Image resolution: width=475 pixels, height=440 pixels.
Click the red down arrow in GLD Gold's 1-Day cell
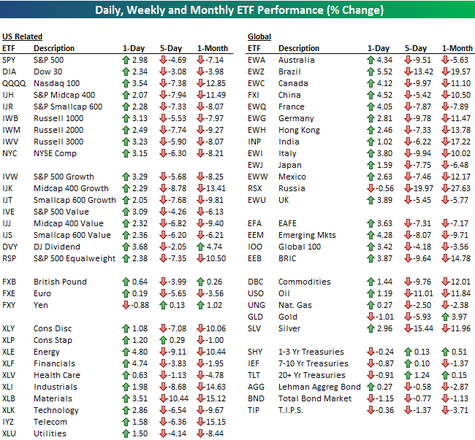[x=371, y=317]
